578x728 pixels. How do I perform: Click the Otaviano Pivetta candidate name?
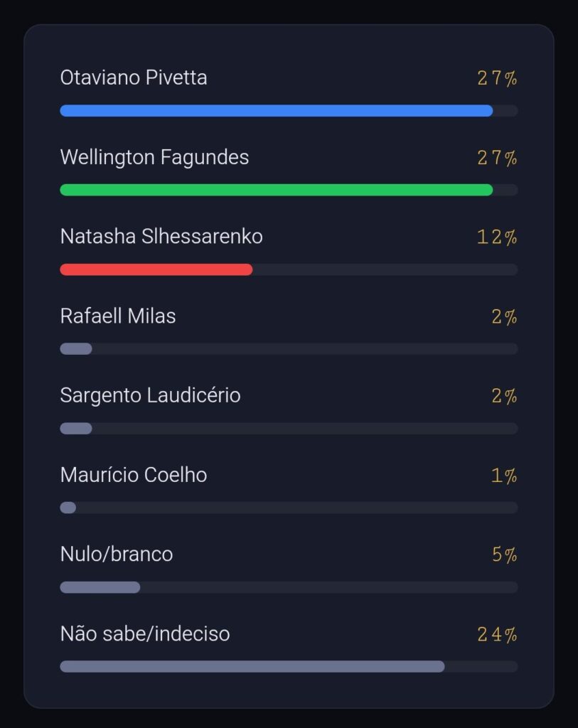click(x=134, y=77)
